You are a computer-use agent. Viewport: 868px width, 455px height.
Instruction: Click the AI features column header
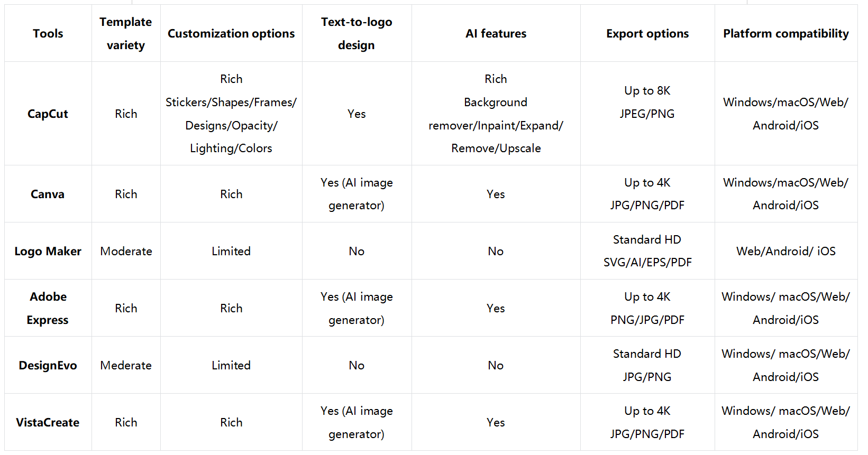click(496, 33)
